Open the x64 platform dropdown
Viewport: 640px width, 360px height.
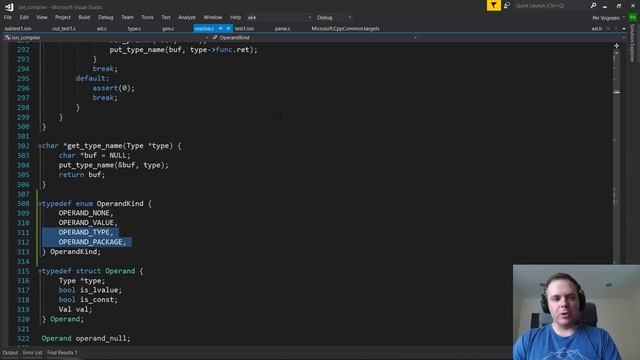click(279, 18)
